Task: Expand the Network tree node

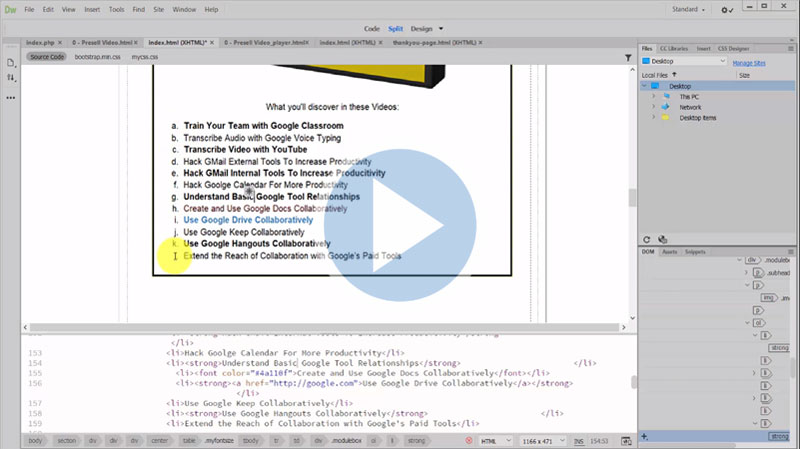Action: [x=652, y=107]
